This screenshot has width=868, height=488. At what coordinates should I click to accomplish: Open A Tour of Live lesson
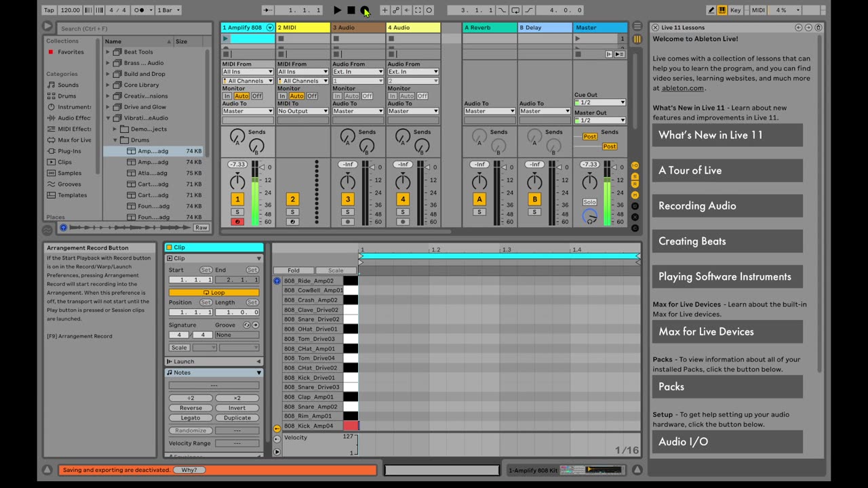[x=728, y=170]
